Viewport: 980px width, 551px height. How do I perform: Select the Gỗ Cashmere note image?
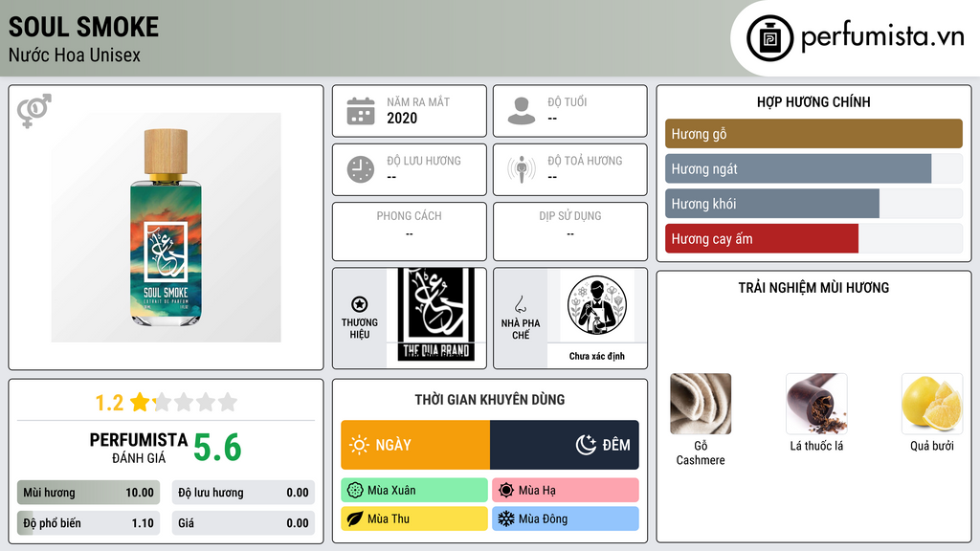(701, 404)
